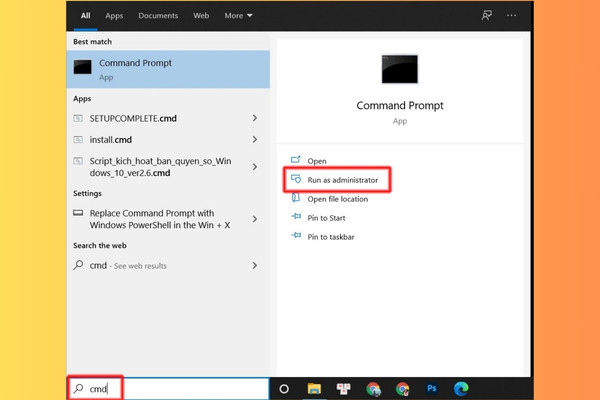Image resolution: width=600 pixels, height=400 pixels.
Task: Select Replace Command Prompt with Windows PowerShell text
Action: 160,219
